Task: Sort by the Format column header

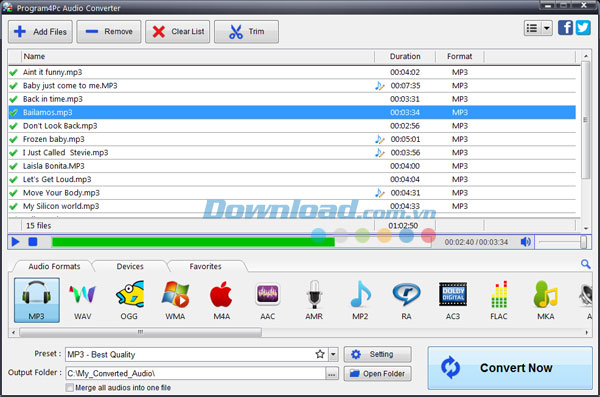Action: 460,56
